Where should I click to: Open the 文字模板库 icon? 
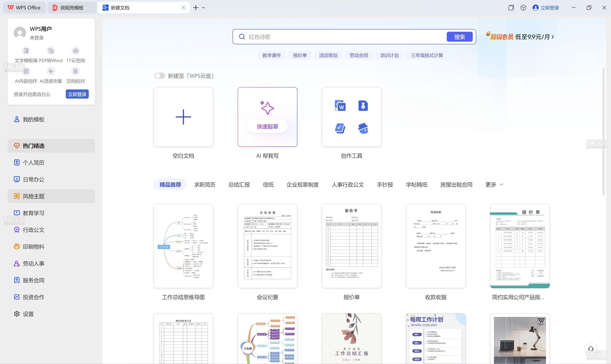pos(26,51)
